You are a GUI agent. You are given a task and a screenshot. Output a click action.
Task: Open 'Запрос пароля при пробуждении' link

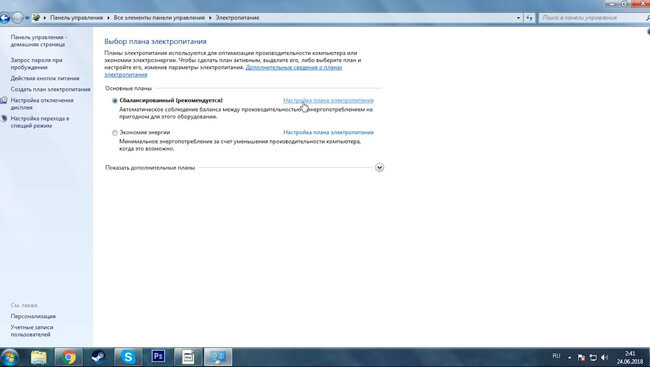coord(36,63)
